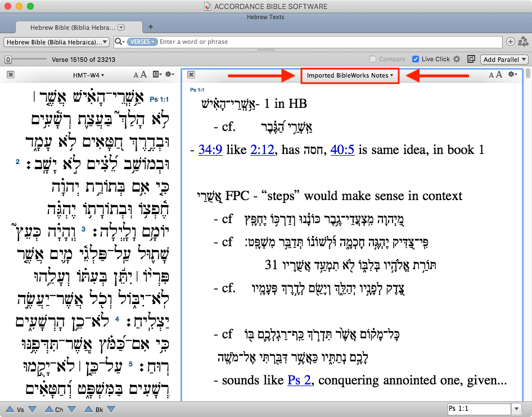This screenshot has width=532, height=417.
Task: Click the 0 history counter button
Action: [8, 60]
